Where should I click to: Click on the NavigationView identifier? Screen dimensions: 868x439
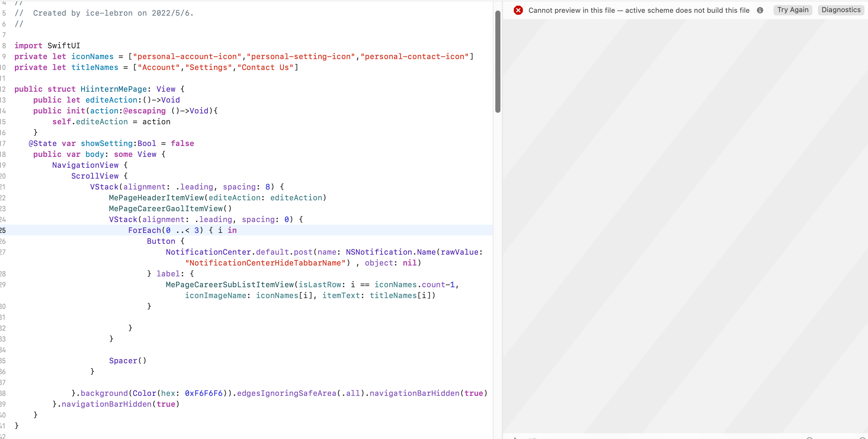pos(85,165)
